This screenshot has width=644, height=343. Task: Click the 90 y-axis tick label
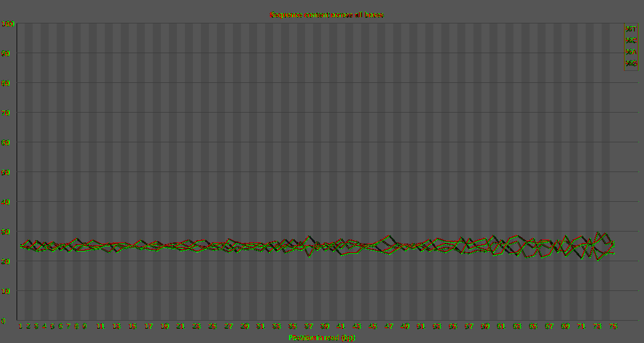click(5, 53)
